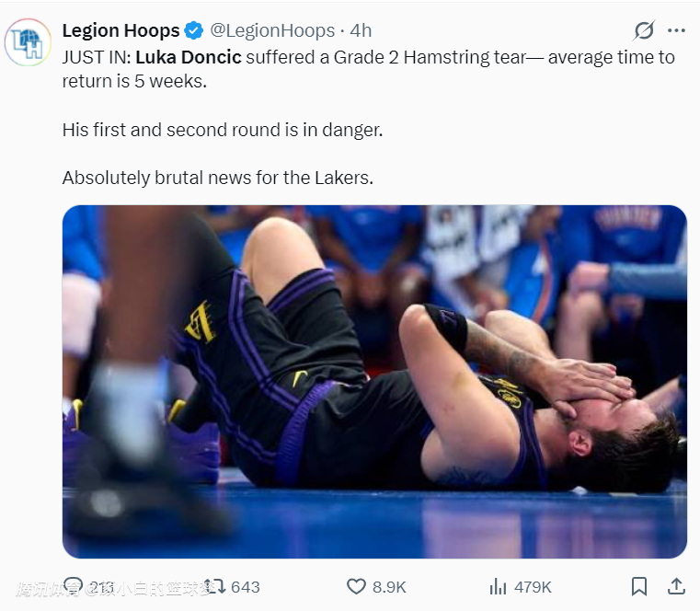Click the share upload-arrow icon
700x611 pixels.
675,586
